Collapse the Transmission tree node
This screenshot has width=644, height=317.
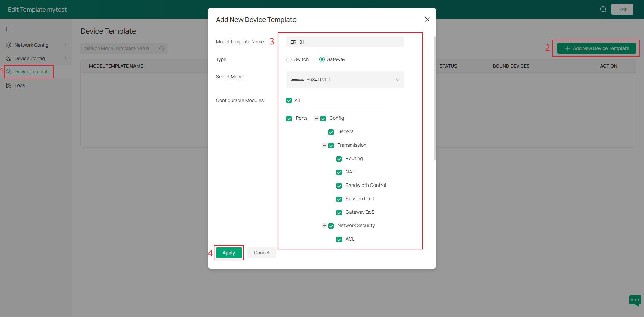(x=324, y=145)
